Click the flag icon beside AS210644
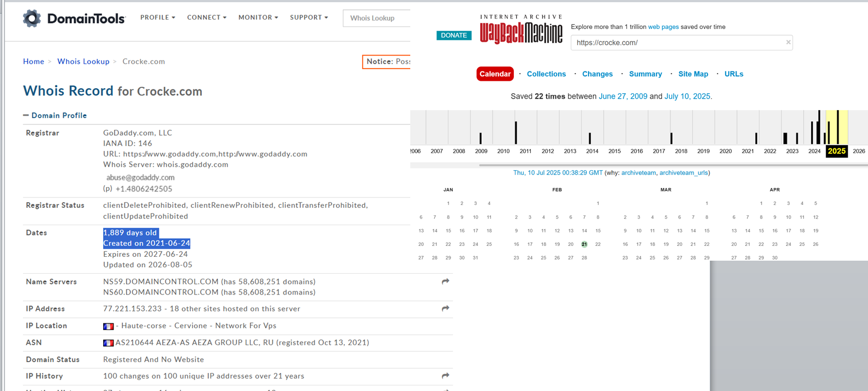 [108, 343]
